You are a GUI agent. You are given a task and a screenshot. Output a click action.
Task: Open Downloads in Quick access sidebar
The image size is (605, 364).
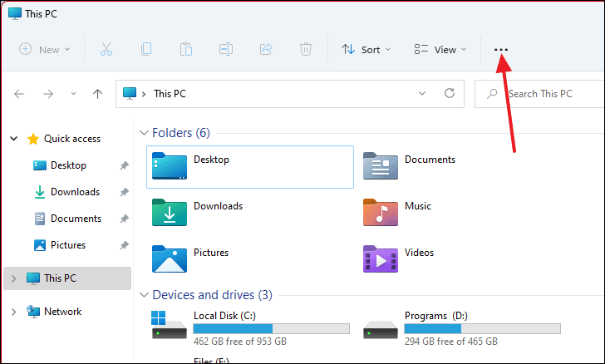(x=76, y=192)
